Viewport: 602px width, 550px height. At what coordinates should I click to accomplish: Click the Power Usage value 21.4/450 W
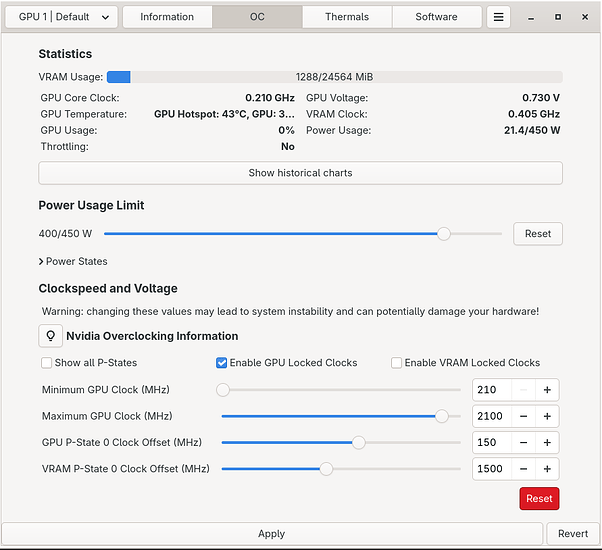pyautogui.click(x=532, y=130)
